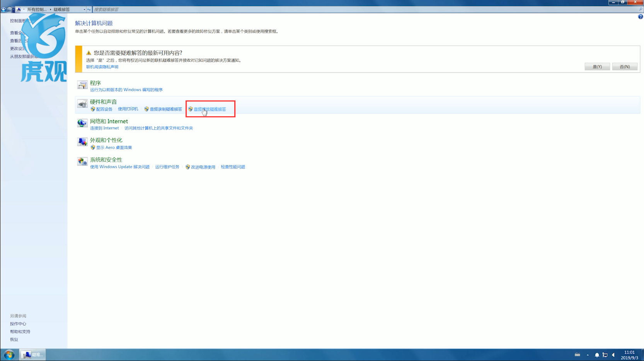Open 运行为以前版本的 Windows 编写的程序
The height and width of the screenshot is (361, 644).
[126, 90]
